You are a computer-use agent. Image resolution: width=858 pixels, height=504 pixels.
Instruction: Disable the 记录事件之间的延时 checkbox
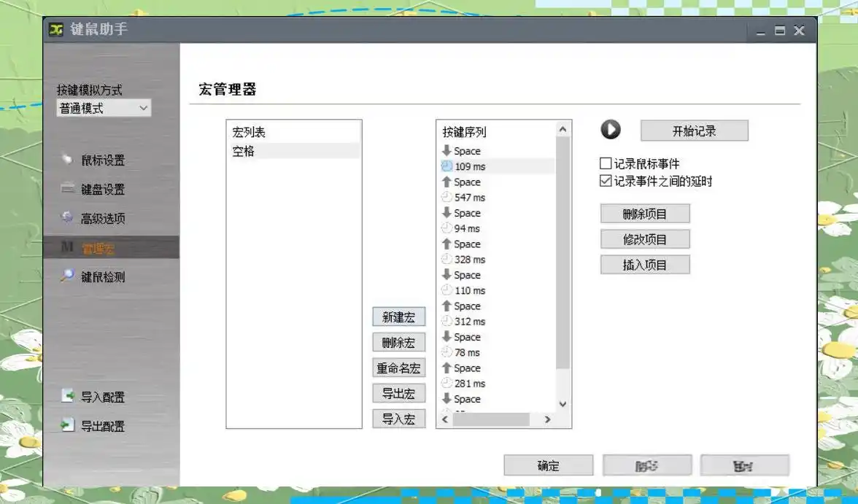(605, 181)
